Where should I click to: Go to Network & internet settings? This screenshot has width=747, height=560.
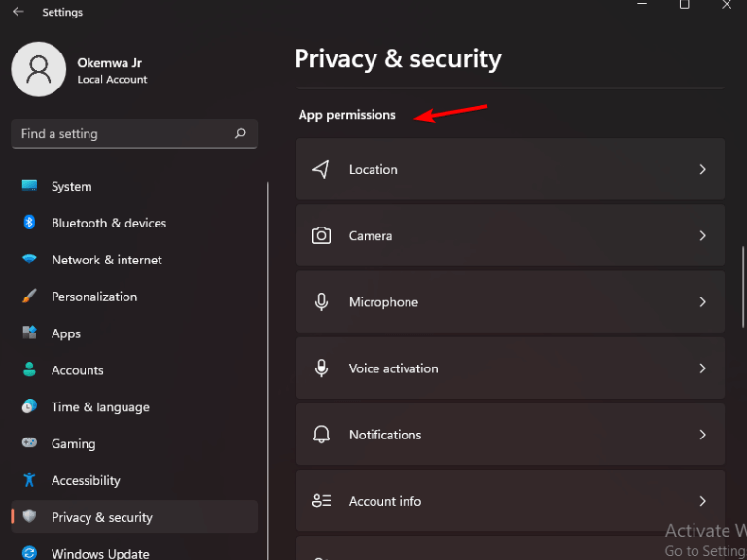(x=134, y=259)
